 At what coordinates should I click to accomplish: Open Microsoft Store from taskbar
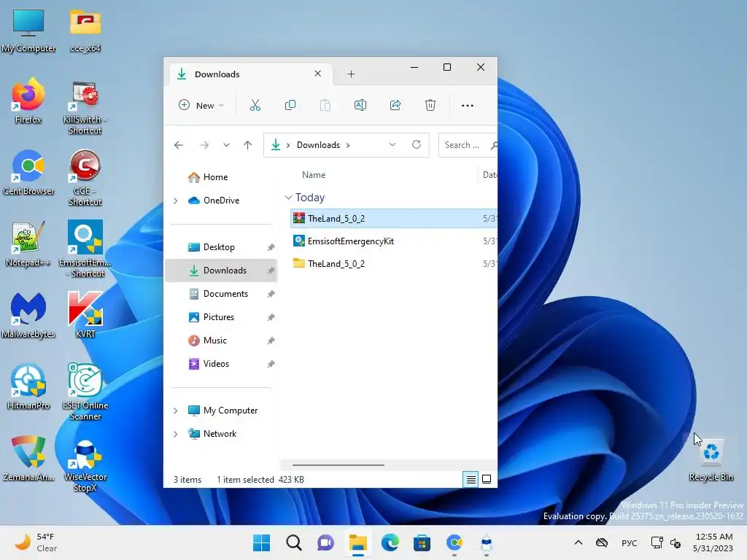(422, 542)
